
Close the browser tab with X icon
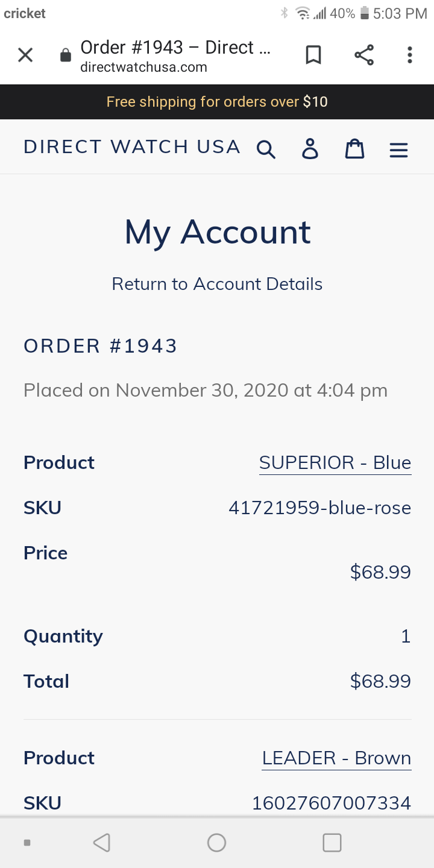point(25,55)
